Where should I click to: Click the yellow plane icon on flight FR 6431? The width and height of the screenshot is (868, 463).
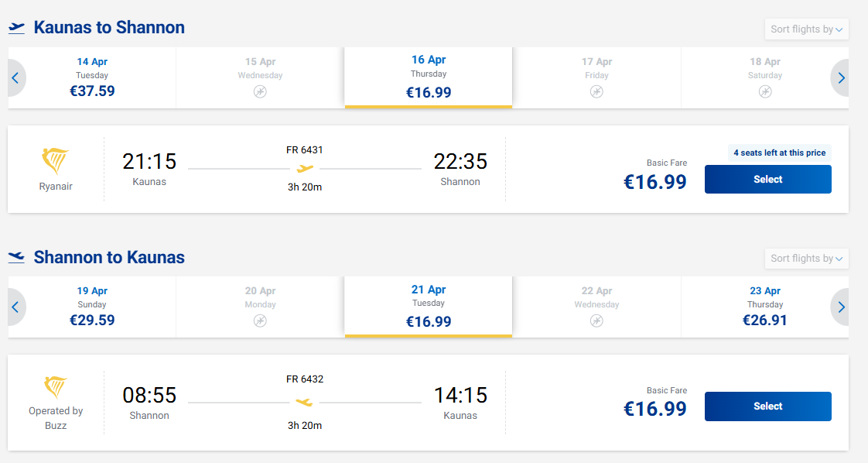pyautogui.click(x=306, y=168)
